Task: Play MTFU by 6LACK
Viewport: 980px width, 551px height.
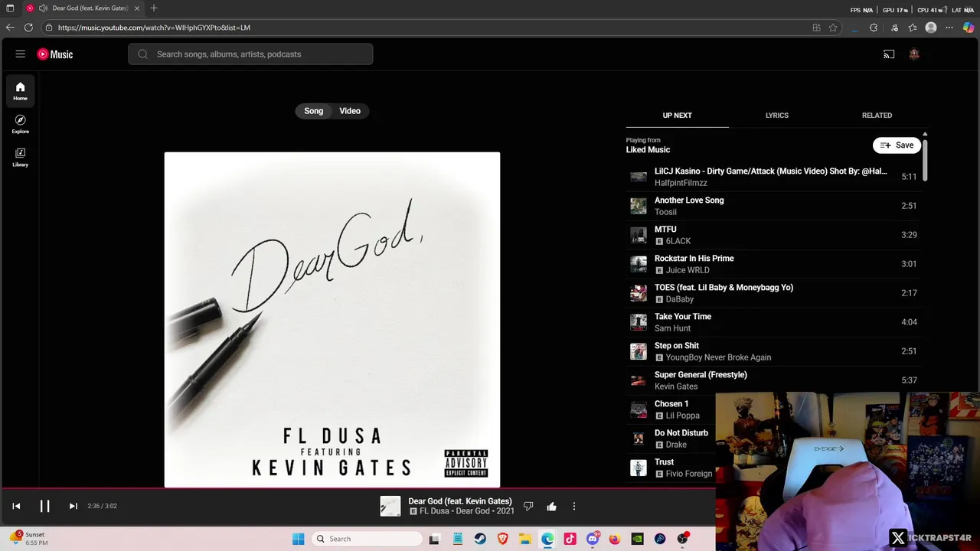Action: coord(773,235)
